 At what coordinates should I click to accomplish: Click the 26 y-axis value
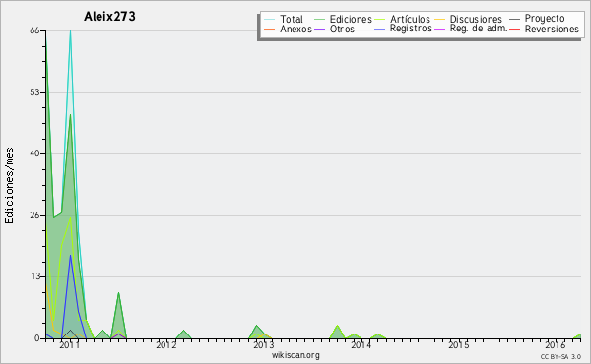[x=34, y=215]
